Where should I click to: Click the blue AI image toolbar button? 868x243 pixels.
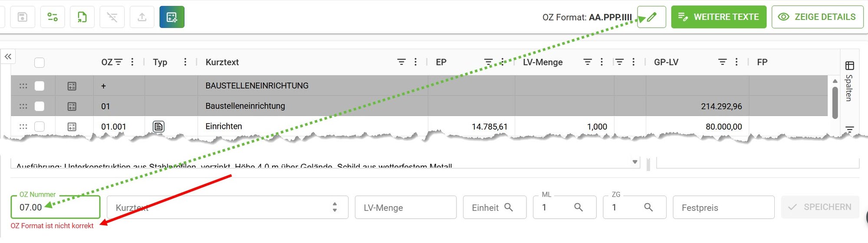click(172, 17)
